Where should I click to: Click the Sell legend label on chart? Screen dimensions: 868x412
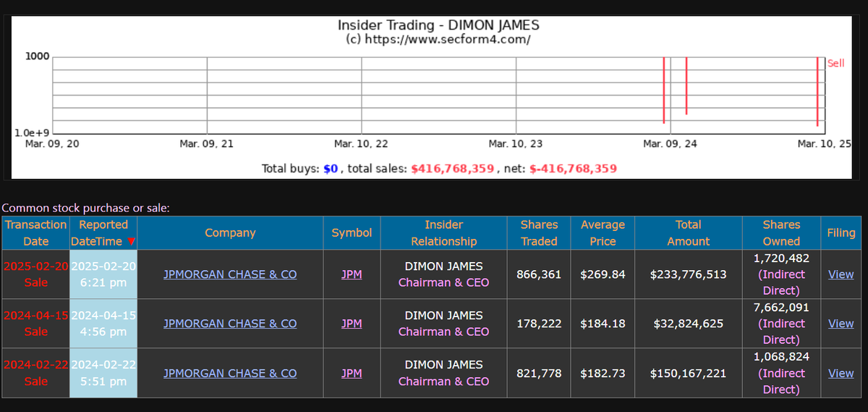835,63
